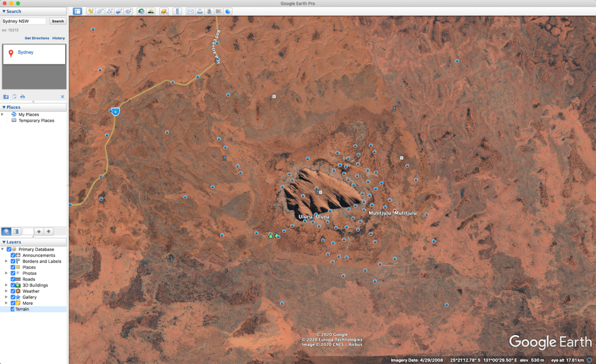The height and width of the screenshot is (364, 596).
Task: Move item down with the down arrow
Action: [49, 231]
